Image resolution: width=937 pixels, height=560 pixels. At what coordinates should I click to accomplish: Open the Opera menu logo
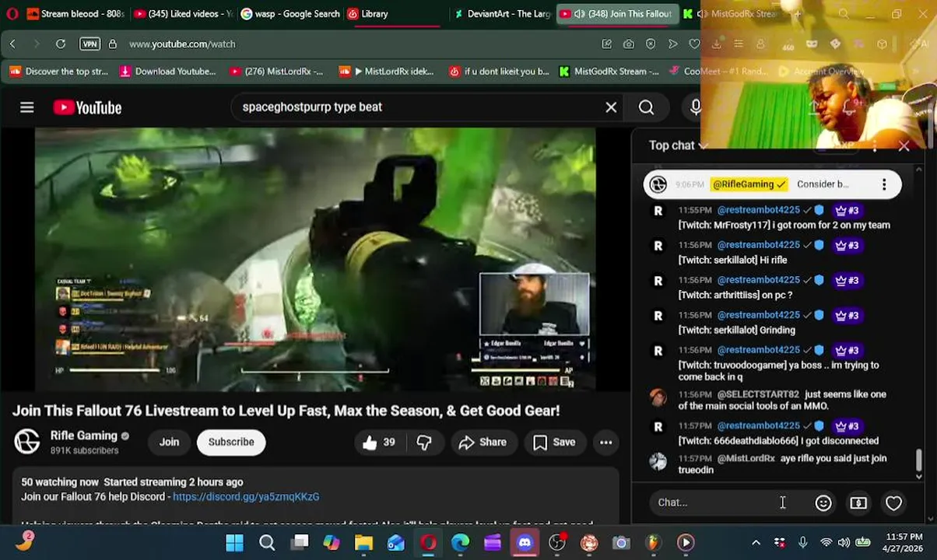(x=12, y=14)
